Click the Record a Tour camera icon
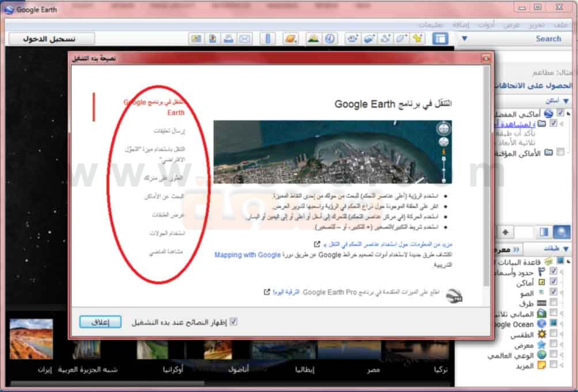This screenshot has height=392, width=578. point(353,39)
